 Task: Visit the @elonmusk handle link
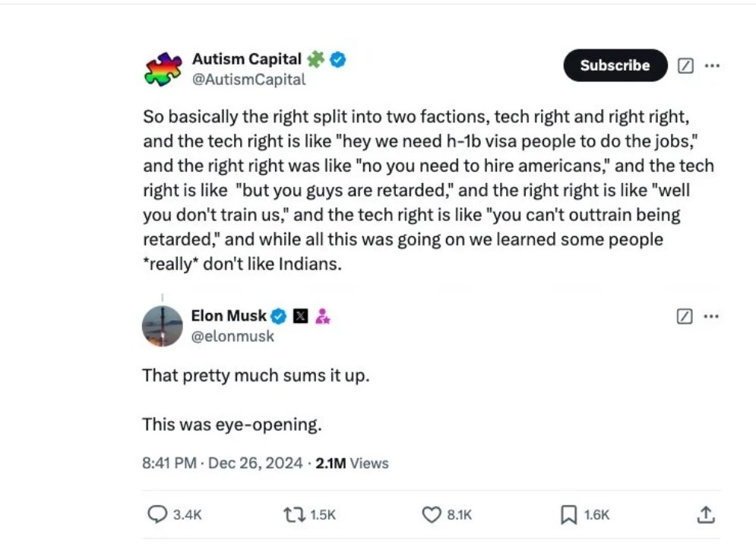(x=232, y=336)
